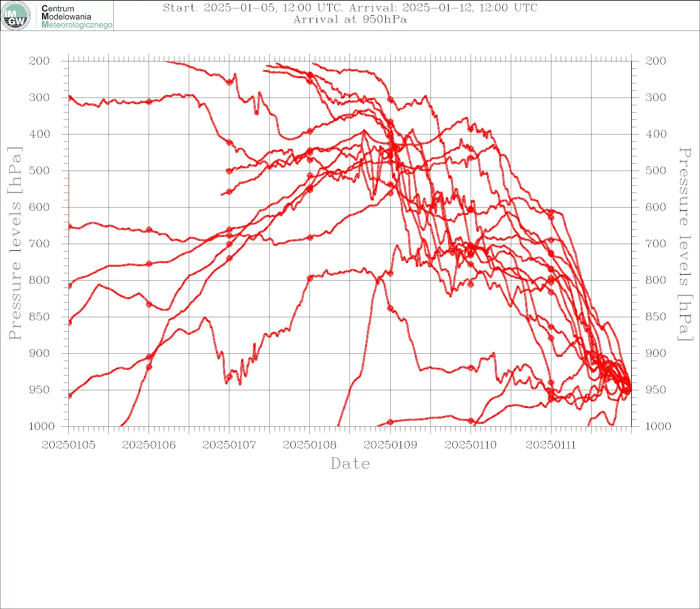This screenshot has width=700, height=609.
Task: Click the left axis title 'Pressure levels [hPa]'
Action: pos(15,244)
